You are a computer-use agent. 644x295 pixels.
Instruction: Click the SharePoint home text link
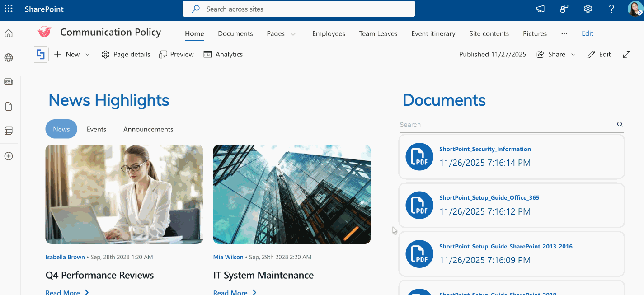[x=44, y=9]
